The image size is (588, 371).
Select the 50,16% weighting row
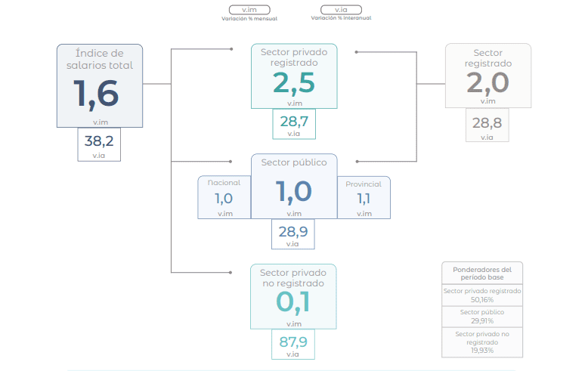[482, 295]
